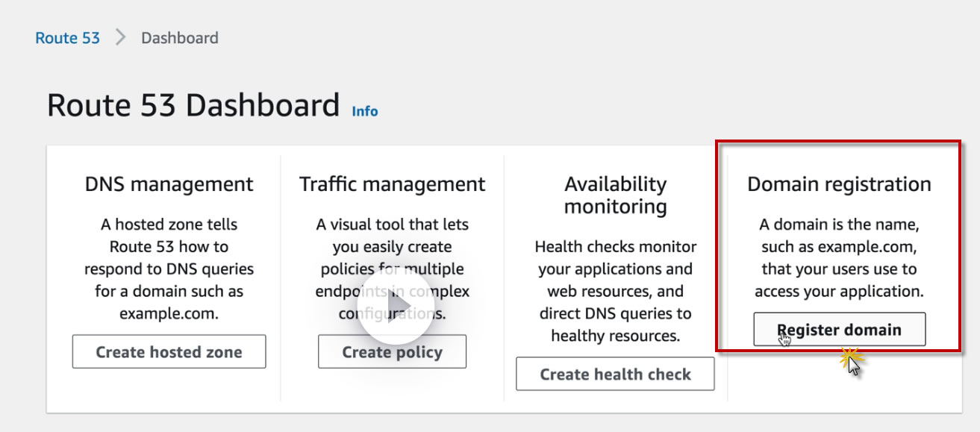Click the yellow starburst click marker
980x432 pixels.
coord(848,360)
